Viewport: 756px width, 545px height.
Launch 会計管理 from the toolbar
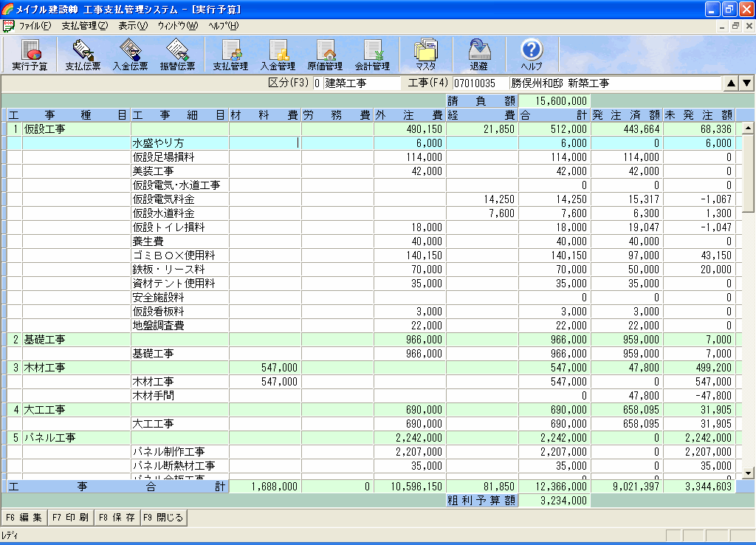[x=372, y=55]
